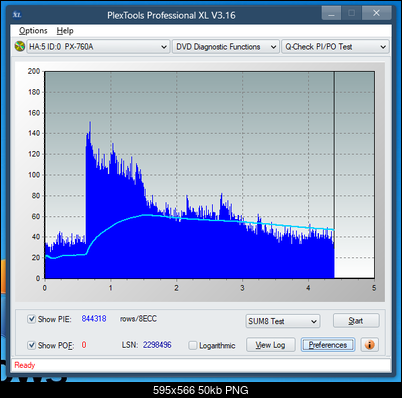The height and width of the screenshot is (398, 402).
Task: Click the vertical scan position marker line
Action: (x=334, y=175)
